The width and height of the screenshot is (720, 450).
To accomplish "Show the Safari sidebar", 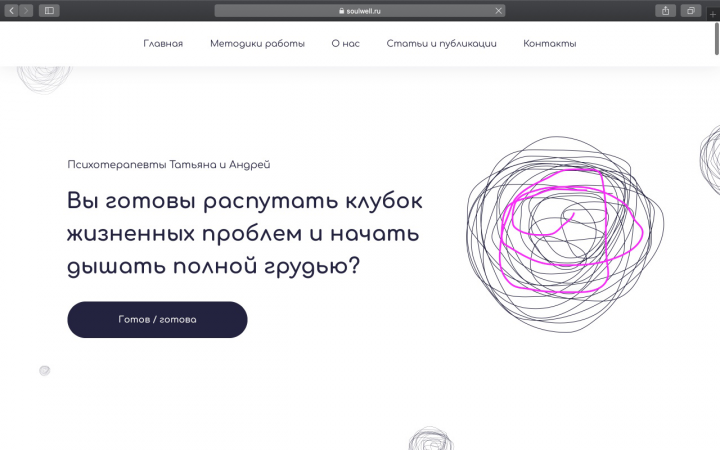I will point(49,11).
